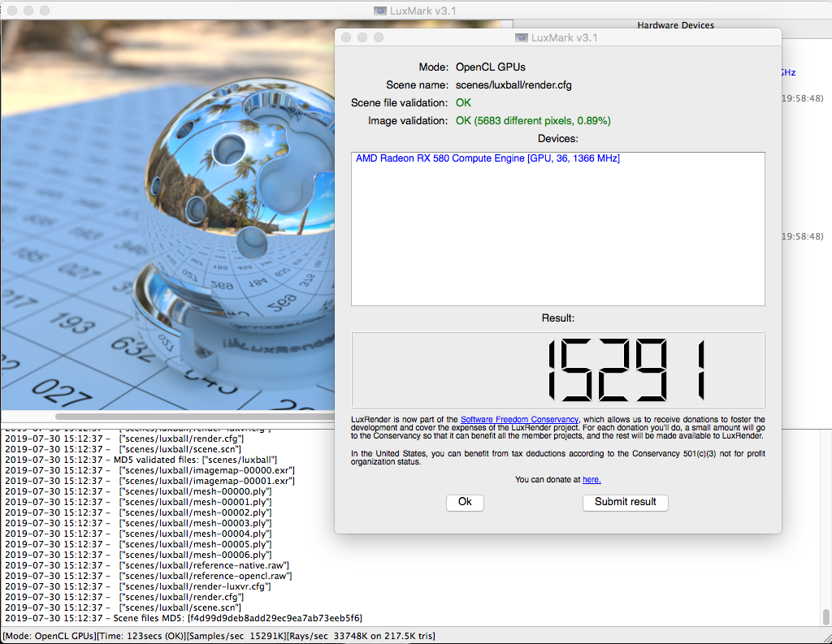
Task: Click the LuxMark icon in the main window title
Action: (380, 11)
